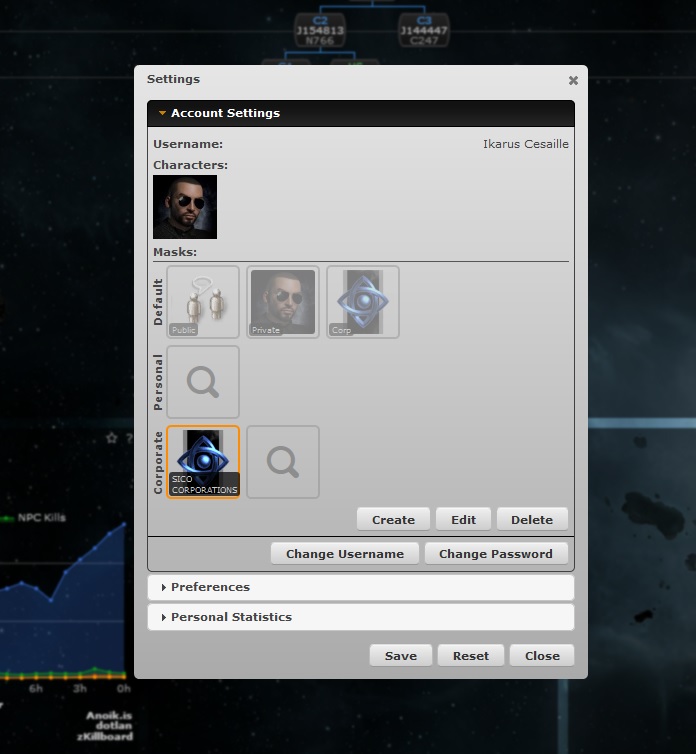The width and height of the screenshot is (696, 754).
Task: Select the J154813 system node
Action: (320, 32)
